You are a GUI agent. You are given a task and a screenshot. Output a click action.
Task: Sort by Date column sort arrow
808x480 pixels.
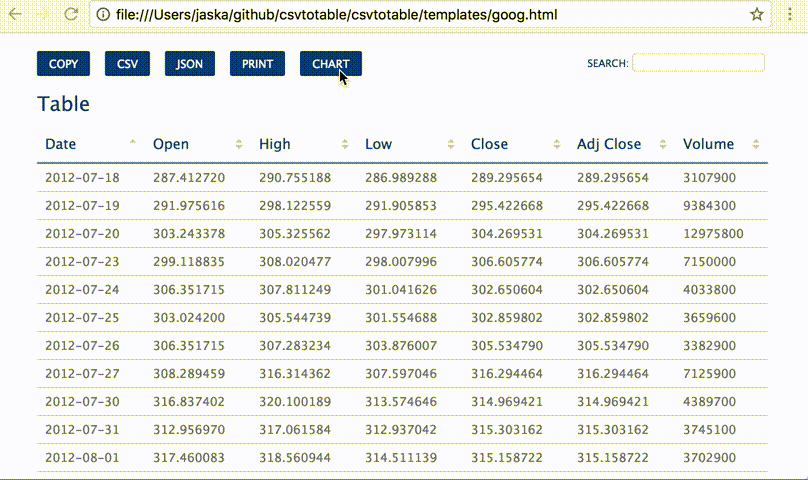[132, 144]
